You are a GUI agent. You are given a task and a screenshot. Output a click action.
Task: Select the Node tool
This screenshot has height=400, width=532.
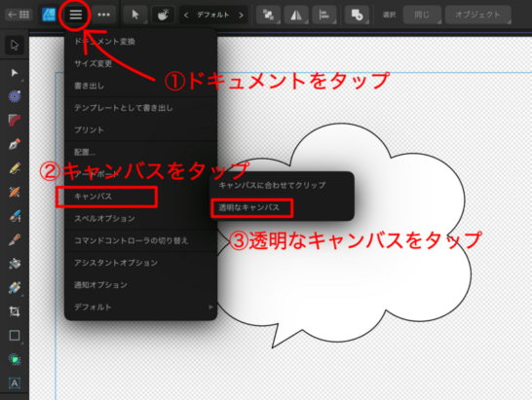point(15,73)
